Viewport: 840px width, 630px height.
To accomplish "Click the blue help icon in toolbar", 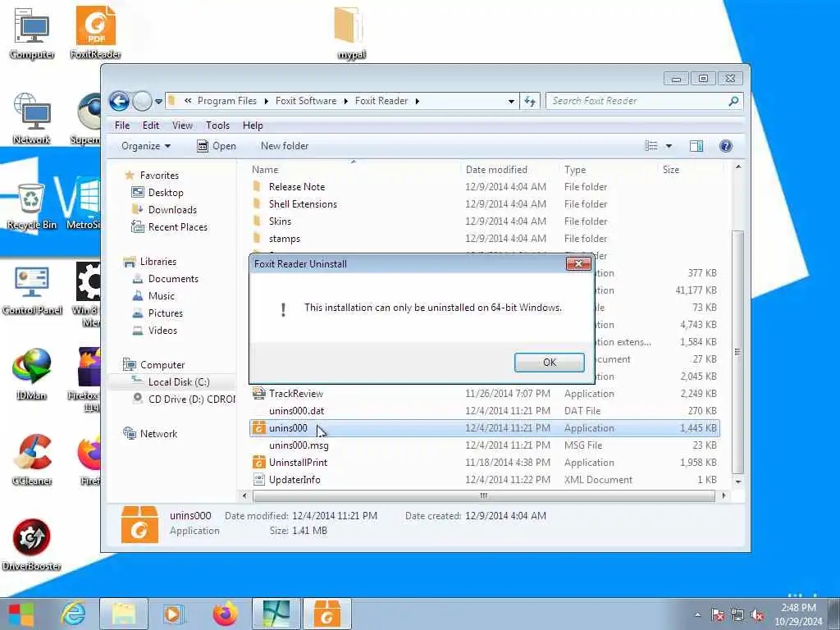I will (x=726, y=146).
